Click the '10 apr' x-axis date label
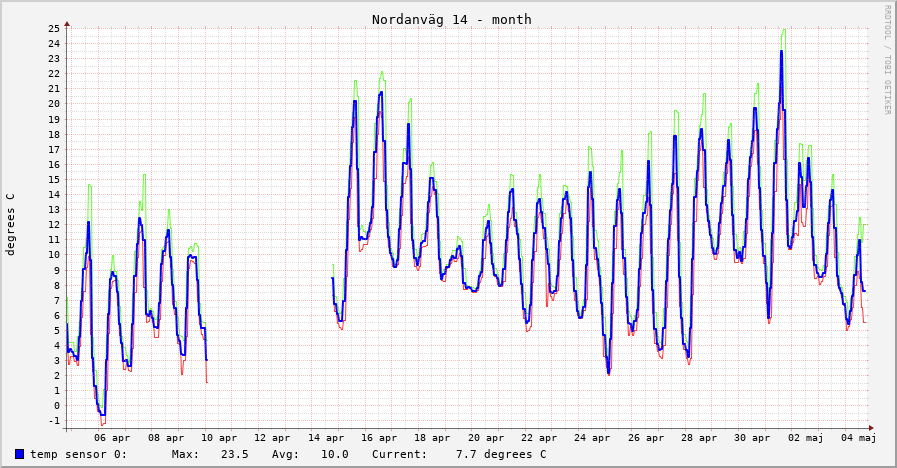 219,438
